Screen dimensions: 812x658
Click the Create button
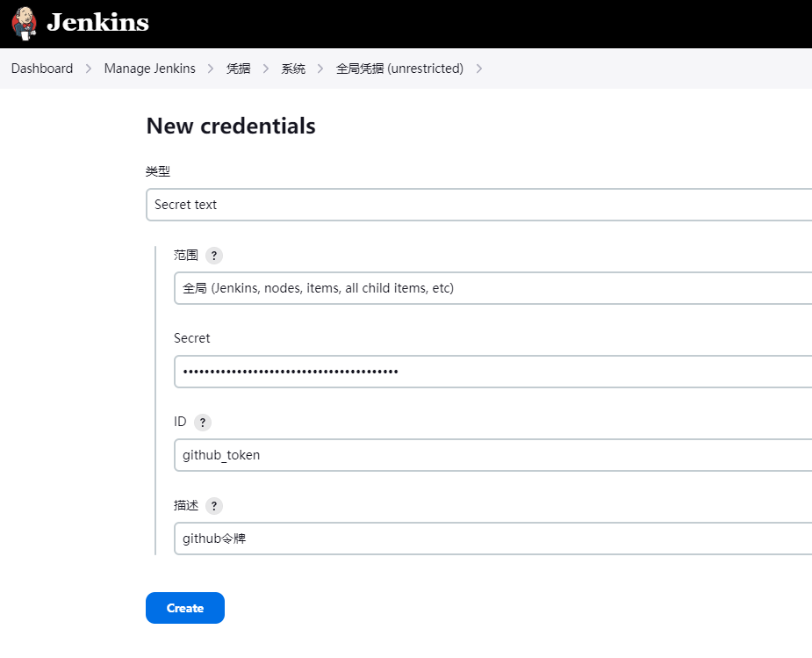tap(185, 608)
